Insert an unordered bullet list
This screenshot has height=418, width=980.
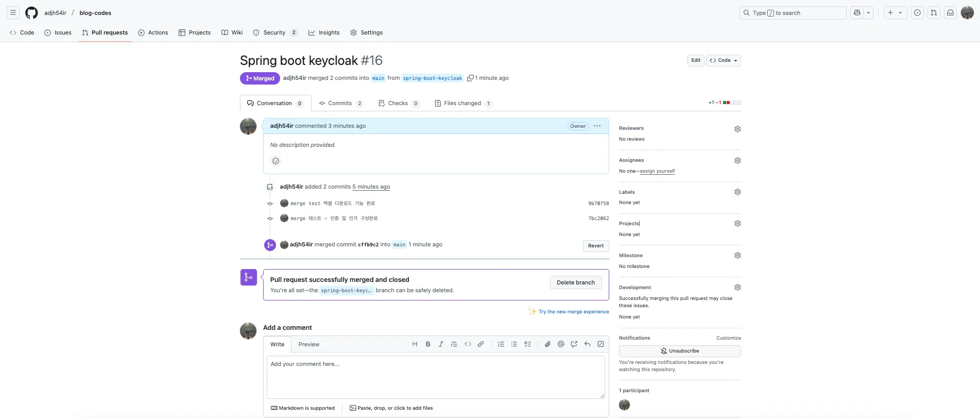(514, 344)
